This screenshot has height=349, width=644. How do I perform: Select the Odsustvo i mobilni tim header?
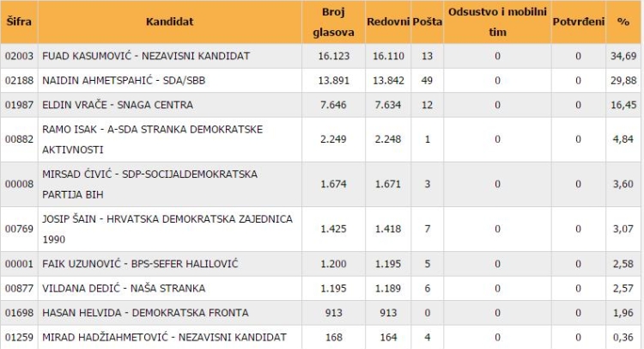(x=495, y=22)
